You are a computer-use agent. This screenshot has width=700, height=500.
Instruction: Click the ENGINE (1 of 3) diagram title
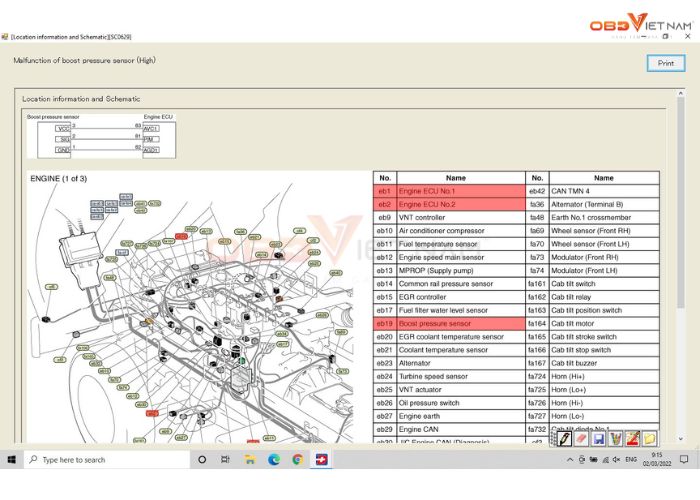point(58,179)
